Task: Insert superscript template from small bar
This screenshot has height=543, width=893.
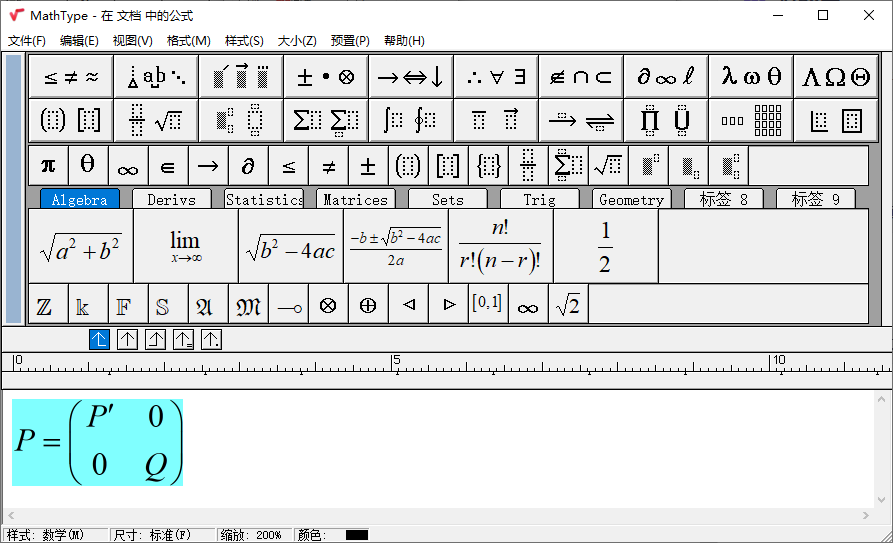Action: pyautogui.click(x=649, y=166)
